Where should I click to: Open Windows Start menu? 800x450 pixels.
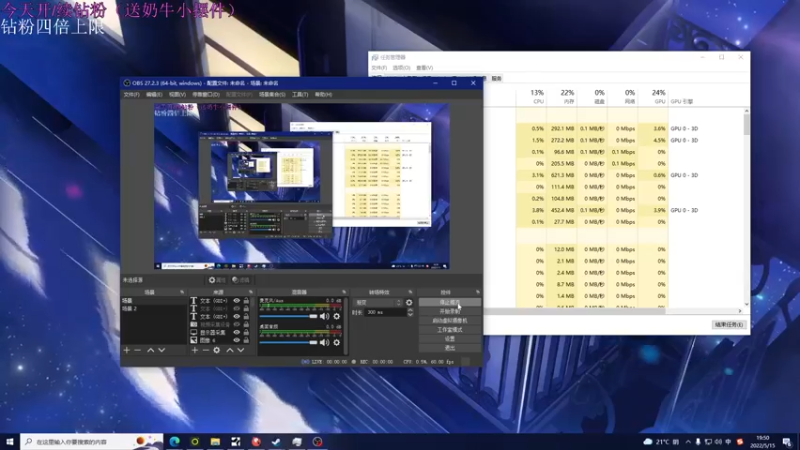coord(10,441)
